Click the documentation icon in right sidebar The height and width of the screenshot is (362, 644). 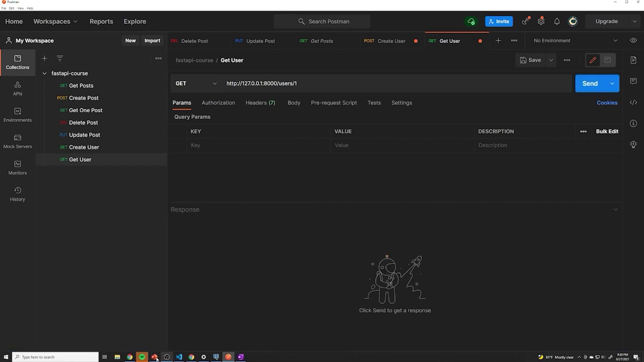633,60
